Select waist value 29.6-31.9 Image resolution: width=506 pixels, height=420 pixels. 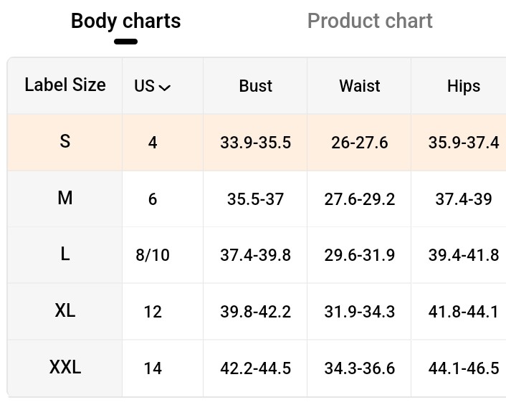click(x=359, y=255)
